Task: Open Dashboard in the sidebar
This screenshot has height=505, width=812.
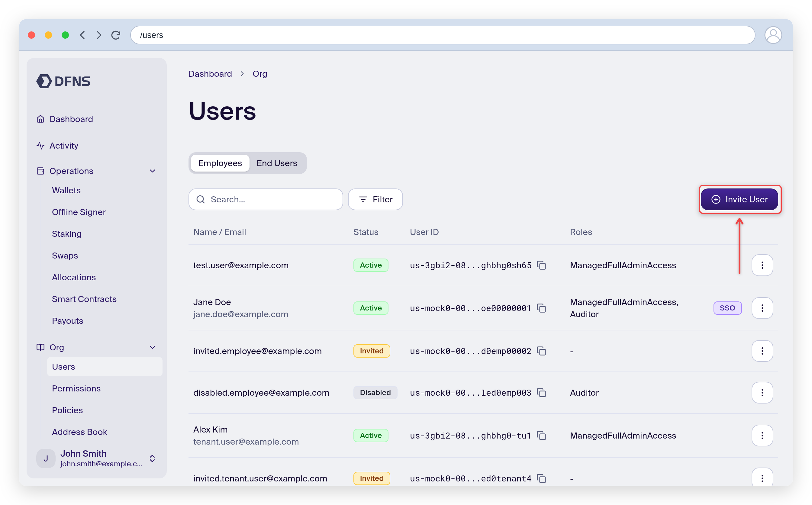Action: click(x=71, y=119)
